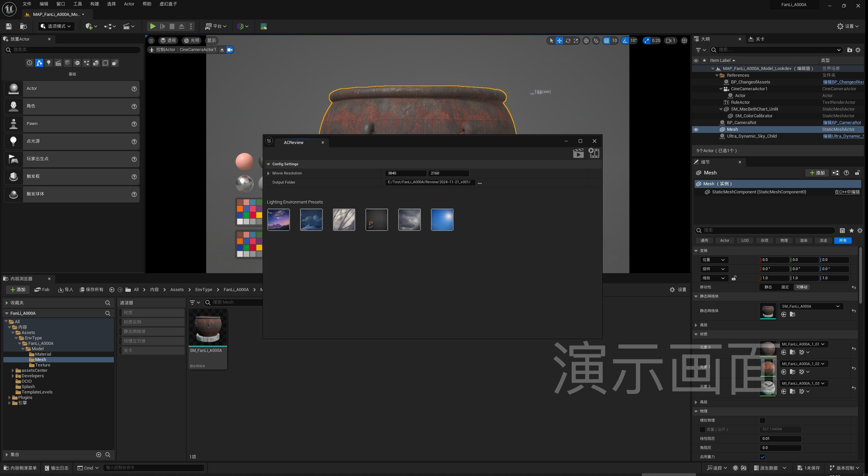The image size is (868, 476).
Task: Toggle scale snapping 0.25 icon
Action: coord(646,41)
